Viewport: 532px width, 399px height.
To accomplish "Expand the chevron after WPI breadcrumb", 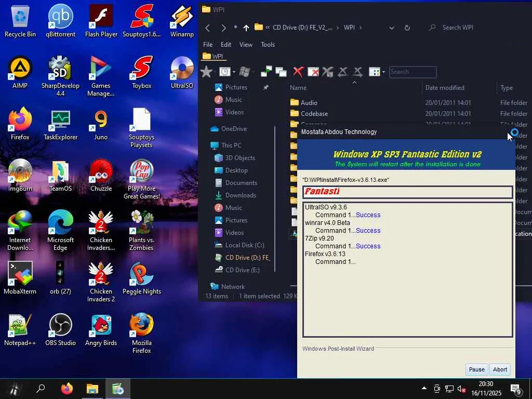I will point(361,28).
